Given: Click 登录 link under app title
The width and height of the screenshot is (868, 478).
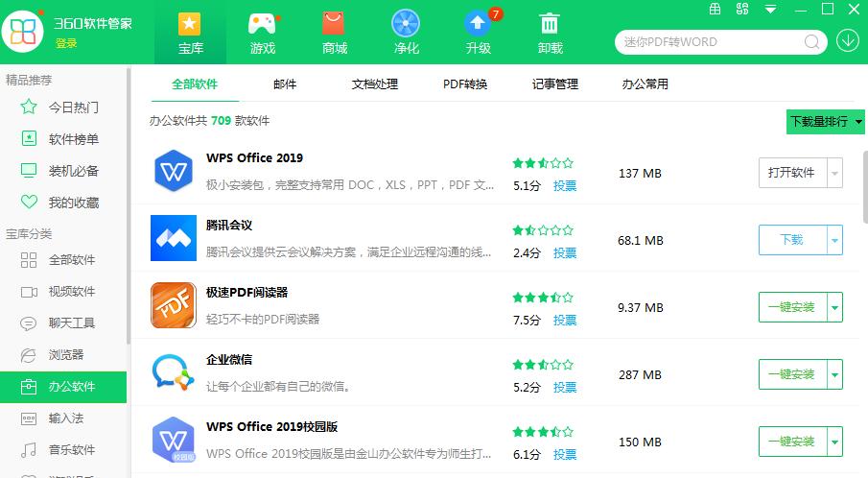Looking at the screenshot, I should coord(66,43).
